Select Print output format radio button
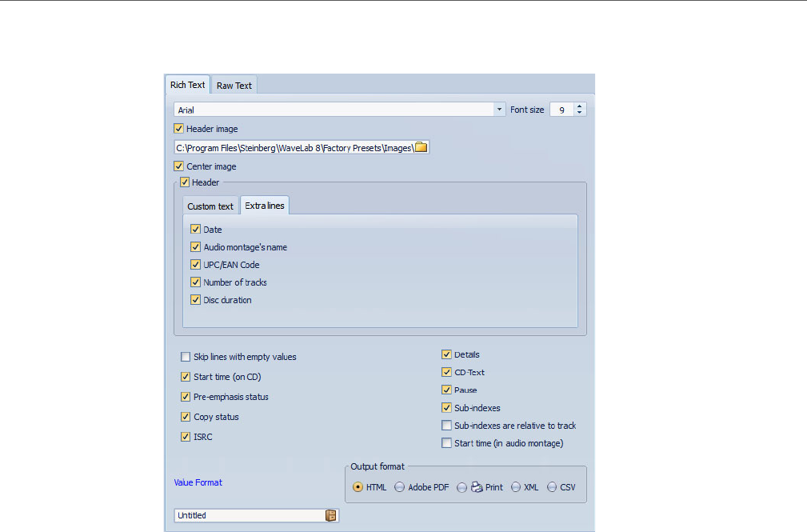Viewport: 807px width, 532px height. [461, 486]
